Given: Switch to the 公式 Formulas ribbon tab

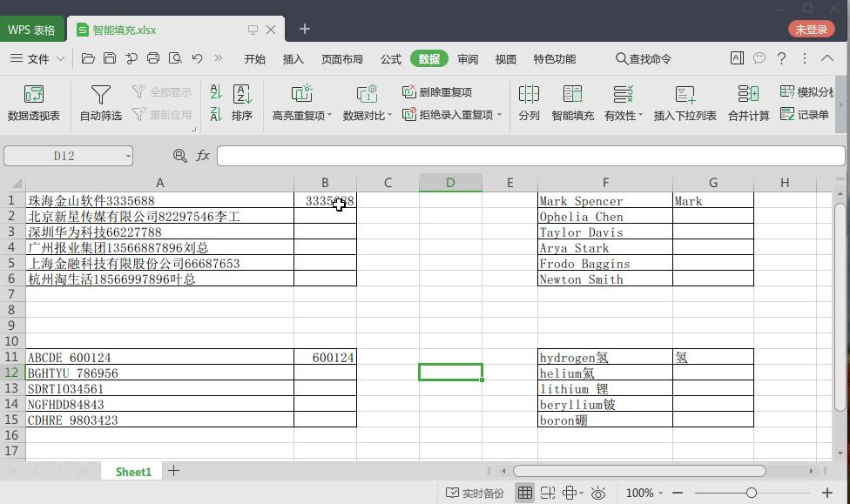Looking at the screenshot, I should tap(389, 59).
